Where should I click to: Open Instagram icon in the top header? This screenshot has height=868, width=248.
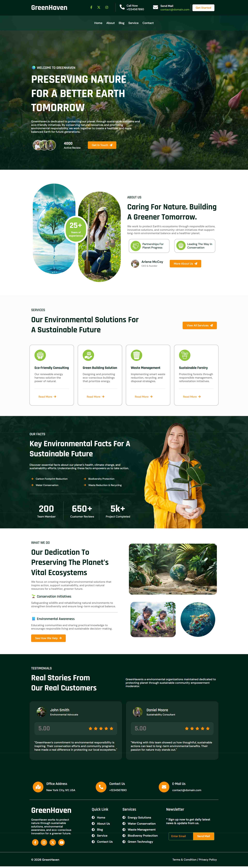[x=107, y=7]
